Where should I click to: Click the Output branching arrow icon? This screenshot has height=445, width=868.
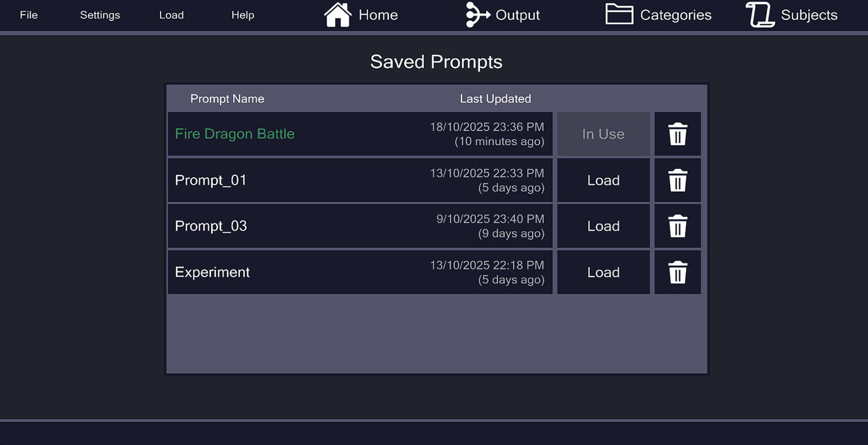[x=478, y=15]
